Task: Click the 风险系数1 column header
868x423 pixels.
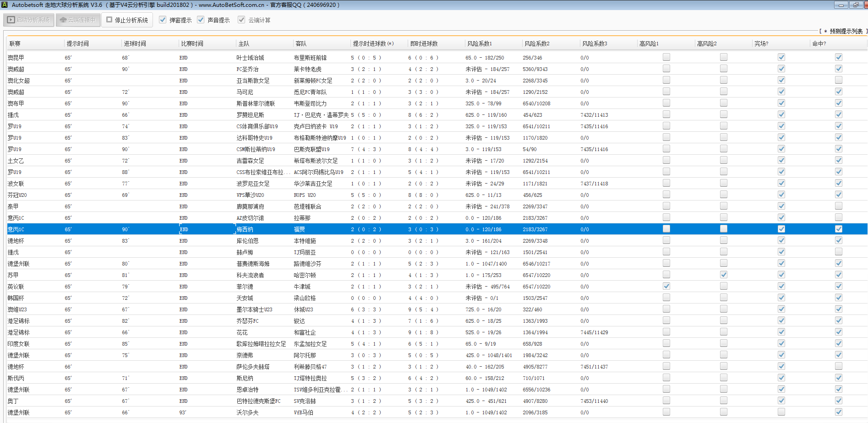Action: coord(480,43)
